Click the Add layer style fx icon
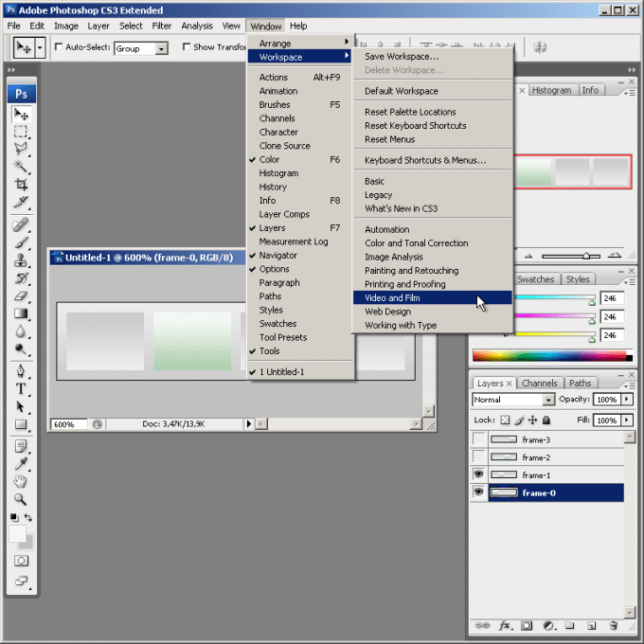This screenshot has height=644, width=644. tap(505, 625)
